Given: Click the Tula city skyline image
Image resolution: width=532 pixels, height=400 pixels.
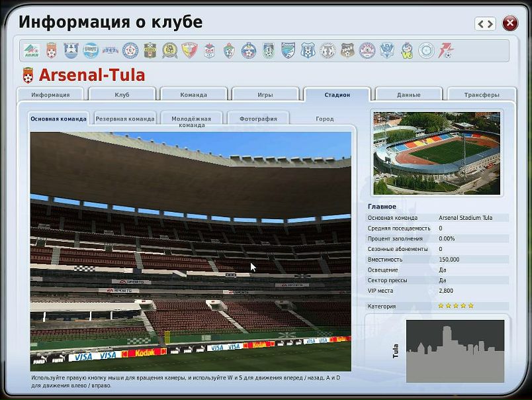Looking at the screenshot, I should (x=455, y=351).
